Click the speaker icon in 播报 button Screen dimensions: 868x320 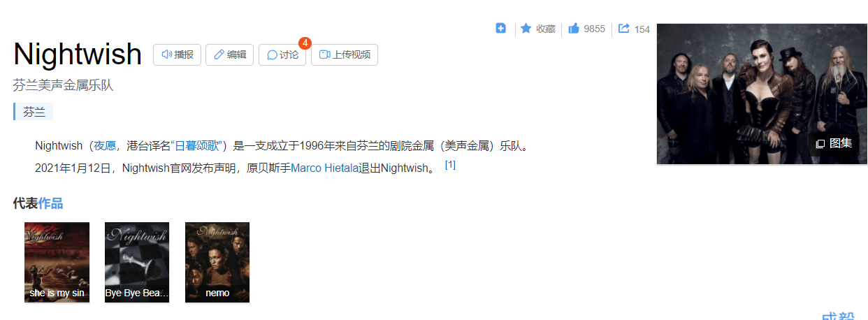pyautogui.click(x=166, y=54)
